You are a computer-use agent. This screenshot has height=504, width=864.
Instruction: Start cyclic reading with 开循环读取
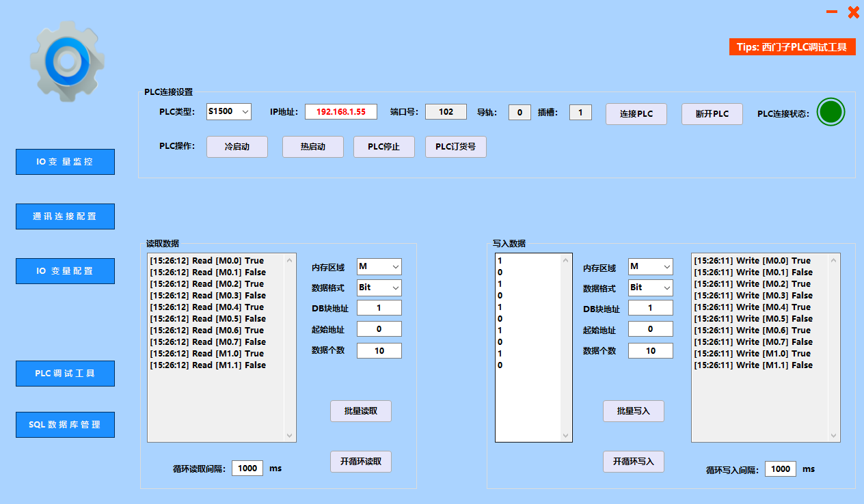pyautogui.click(x=361, y=462)
